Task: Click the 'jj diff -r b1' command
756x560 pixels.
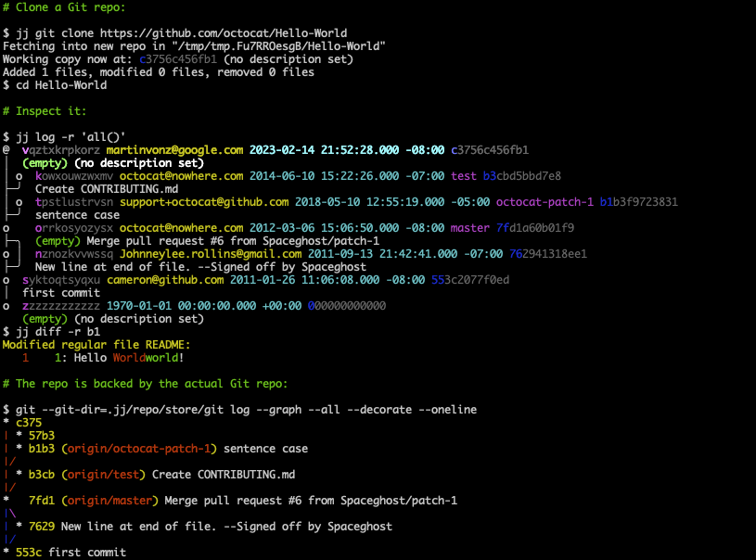Action: pos(58,333)
